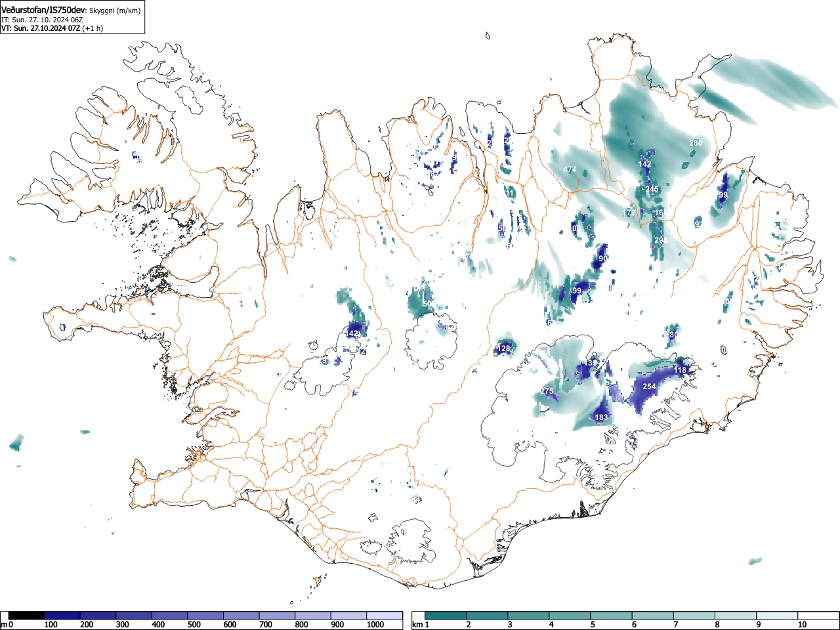Click the '500' tick label in metre legend
Image resolution: width=840 pixels, height=630 pixels.
(194, 625)
